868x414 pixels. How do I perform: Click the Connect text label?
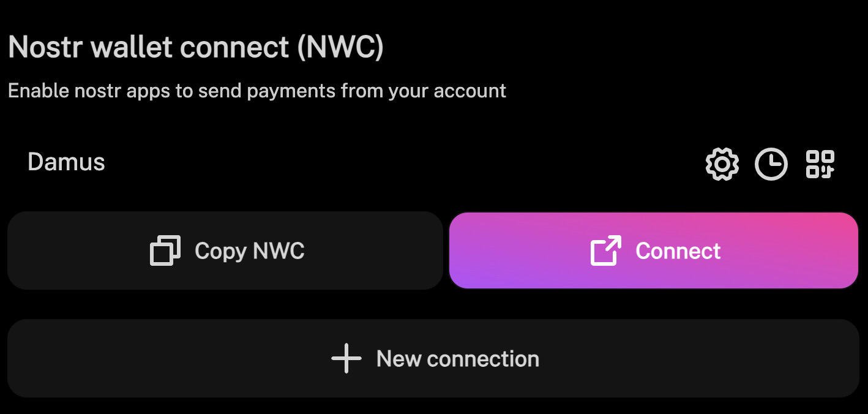(x=678, y=251)
